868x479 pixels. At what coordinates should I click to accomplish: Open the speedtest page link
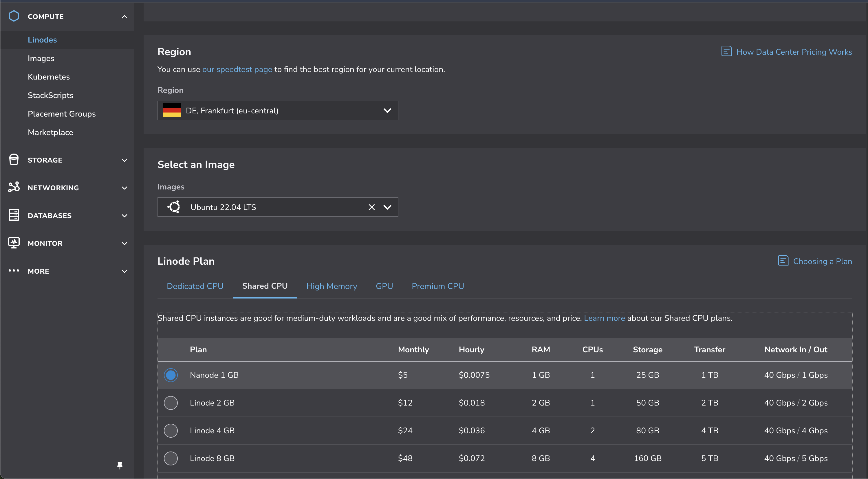pos(237,69)
